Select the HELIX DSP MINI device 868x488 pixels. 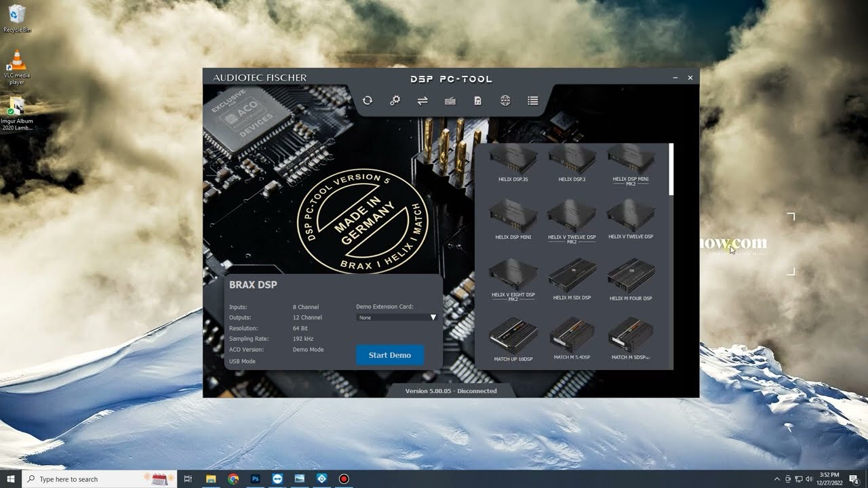pyautogui.click(x=513, y=219)
